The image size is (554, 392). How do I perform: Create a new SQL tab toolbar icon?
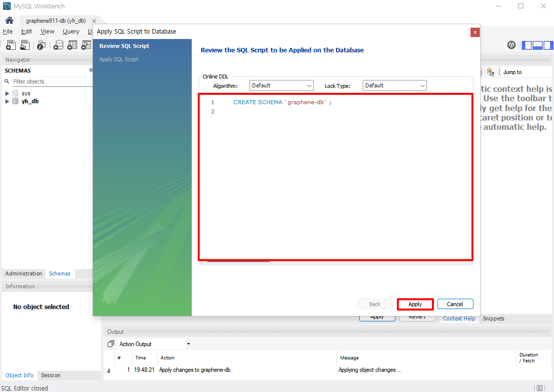click(11, 45)
